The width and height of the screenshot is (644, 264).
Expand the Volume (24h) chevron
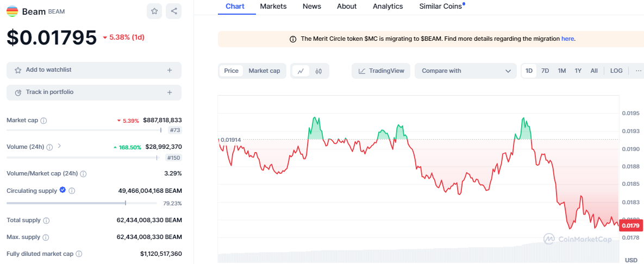[59, 146]
